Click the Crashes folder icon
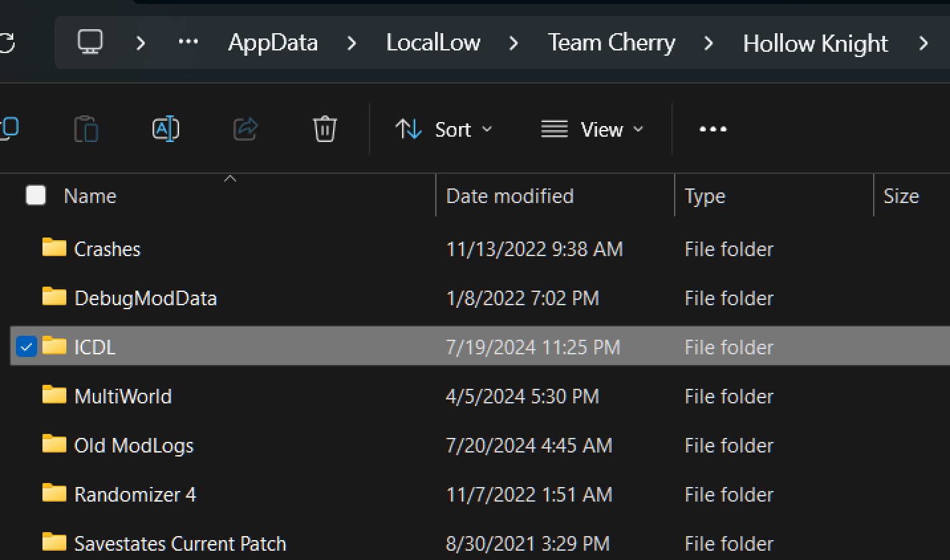 point(54,247)
